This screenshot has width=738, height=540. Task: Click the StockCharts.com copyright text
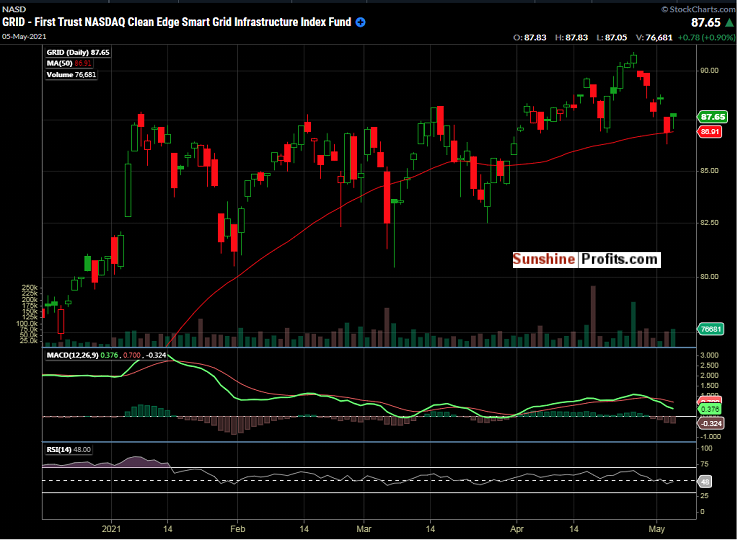[698, 9]
